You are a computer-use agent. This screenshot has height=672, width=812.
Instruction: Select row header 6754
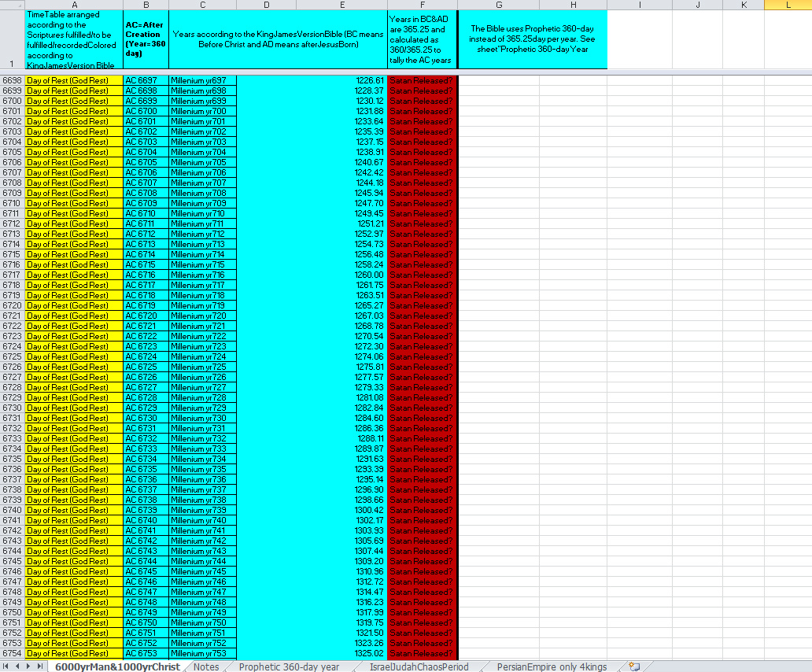point(12,653)
